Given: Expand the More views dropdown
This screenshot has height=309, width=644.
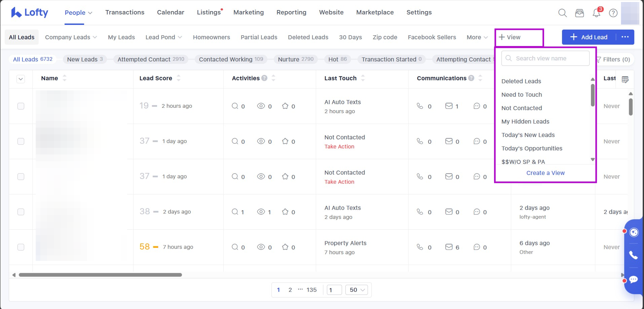Looking at the screenshot, I should (477, 37).
